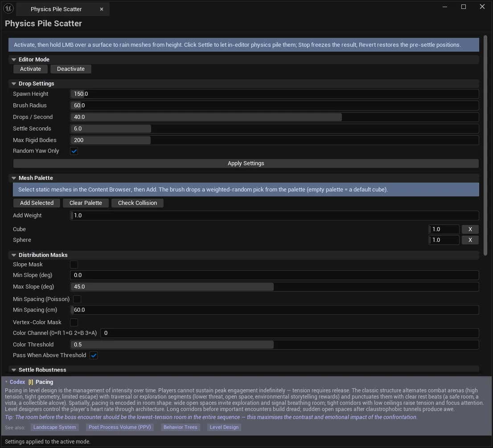Image resolution: width=493 pixels, height=448 pixels.
Task: Click the Cube weight field
Action: coord(444,229)
